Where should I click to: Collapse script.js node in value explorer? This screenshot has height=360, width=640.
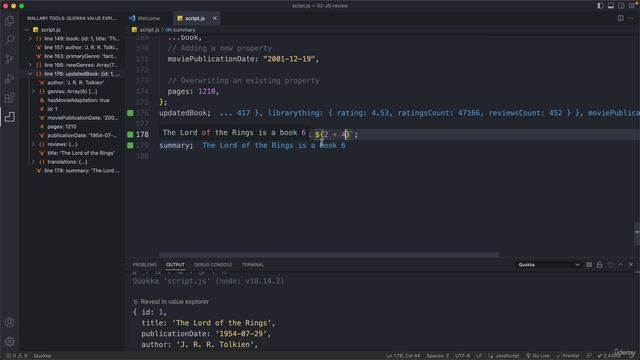tap(27, 30)
